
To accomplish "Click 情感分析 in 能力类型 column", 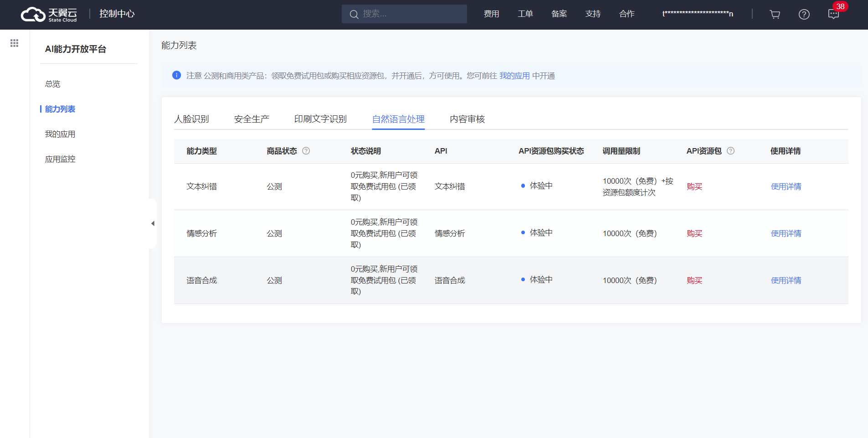I will click(x=202, y=233).
